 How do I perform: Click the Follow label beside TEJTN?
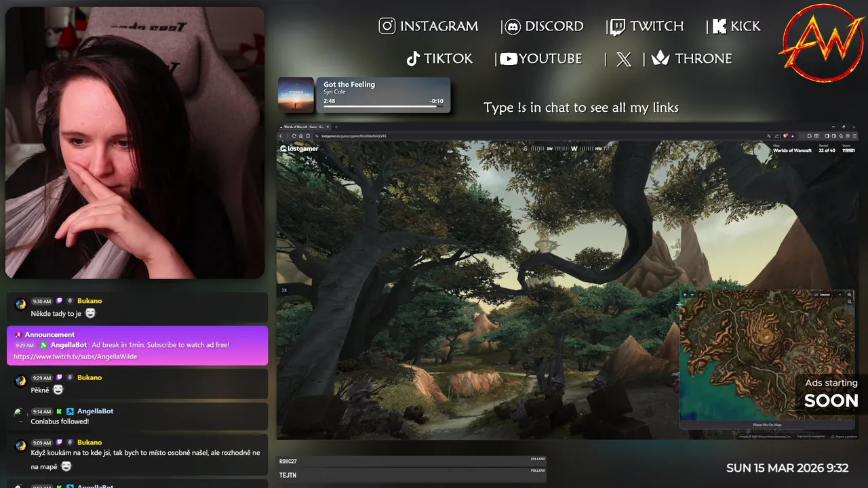click(x=538, y=470)
